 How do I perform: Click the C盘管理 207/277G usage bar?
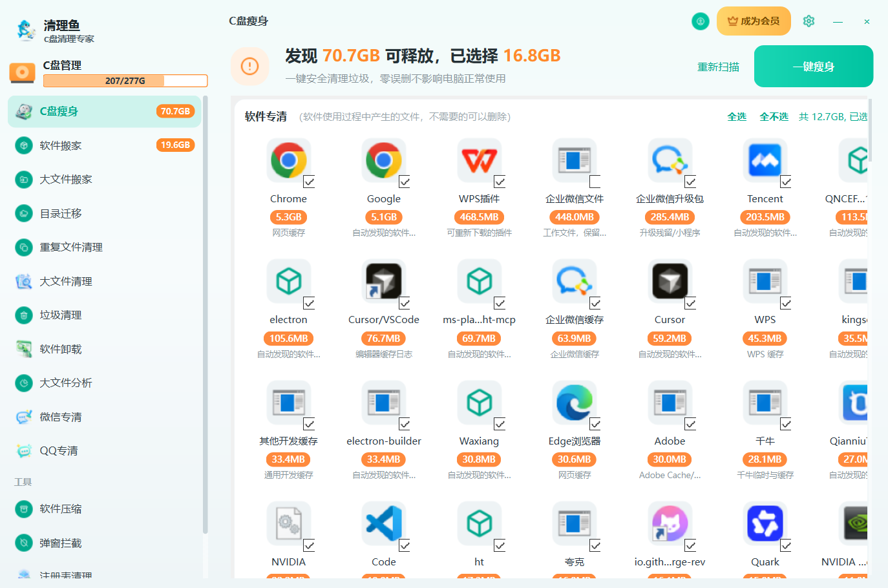pos(125,81)
